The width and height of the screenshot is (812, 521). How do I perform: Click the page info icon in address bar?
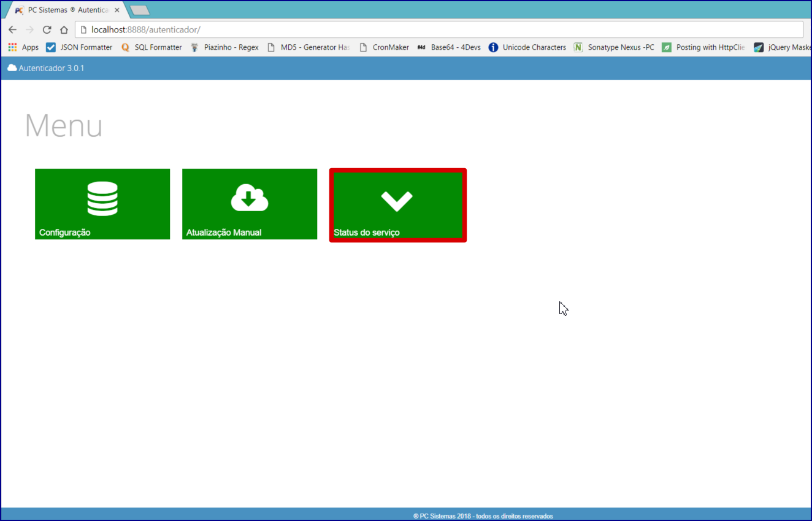(x=83, y=29)
